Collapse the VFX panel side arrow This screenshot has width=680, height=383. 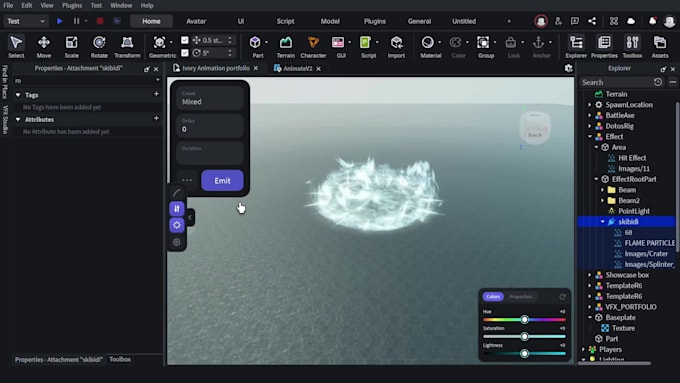[x=190, y=217]
